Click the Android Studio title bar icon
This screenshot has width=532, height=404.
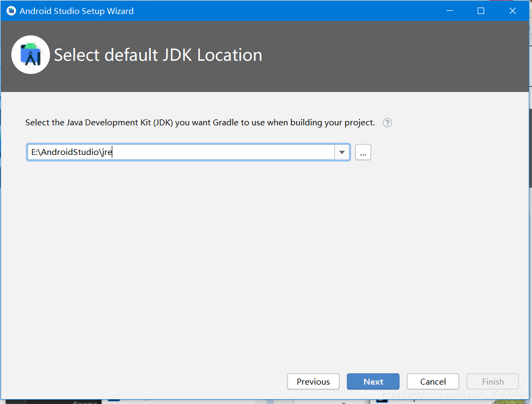coord(11,11)
